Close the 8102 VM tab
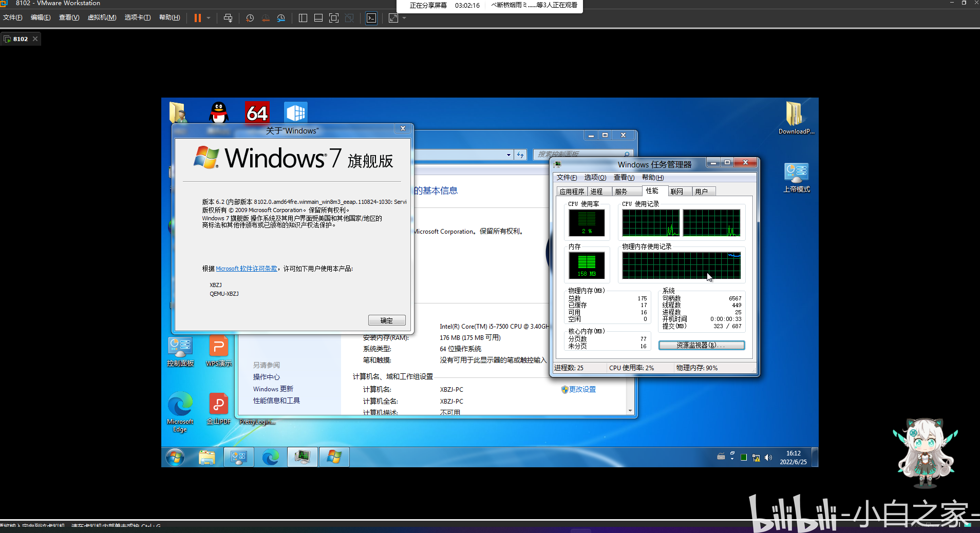Viewport: 980px width, 533px height. click(35, 39)
